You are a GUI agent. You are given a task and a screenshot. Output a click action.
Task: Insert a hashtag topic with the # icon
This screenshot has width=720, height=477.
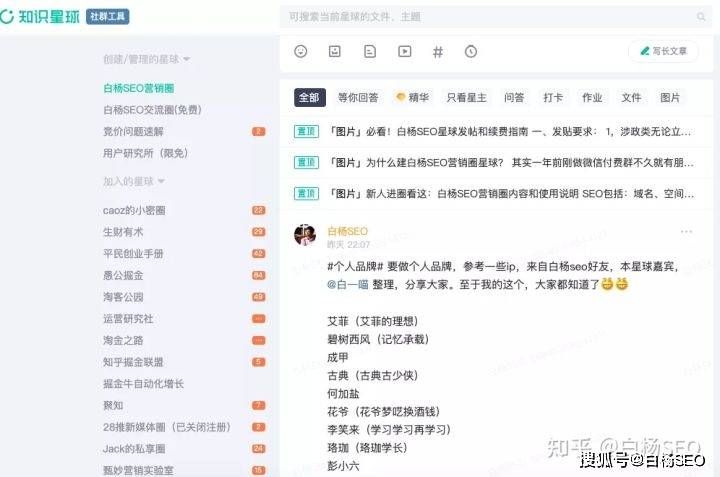[438, 52]
